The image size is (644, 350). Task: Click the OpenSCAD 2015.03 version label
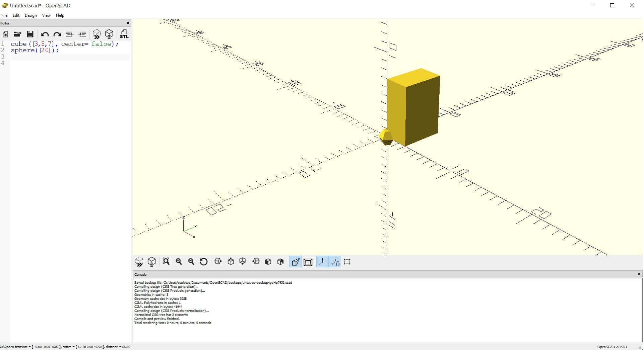tap(612, 347)
